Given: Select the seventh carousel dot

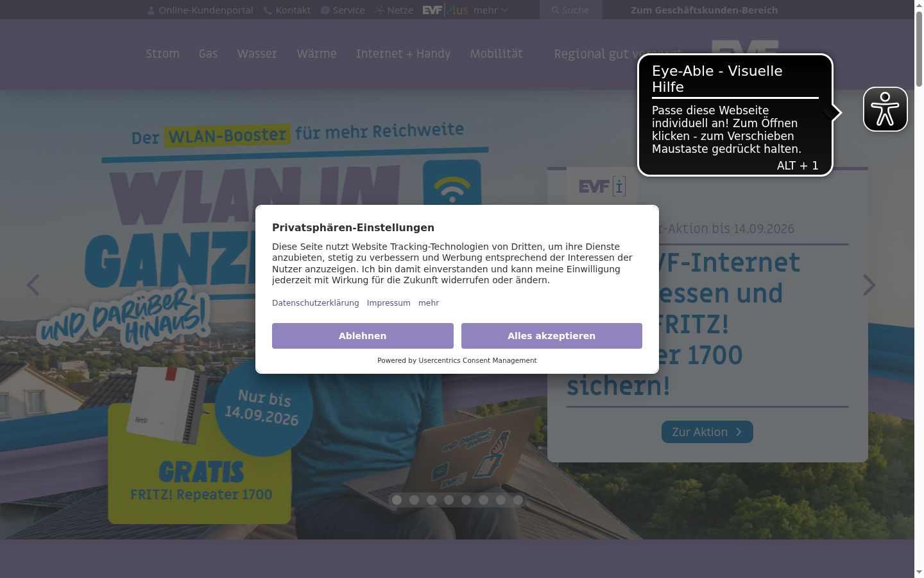Looking at the screenshot, I should [501, 500].
